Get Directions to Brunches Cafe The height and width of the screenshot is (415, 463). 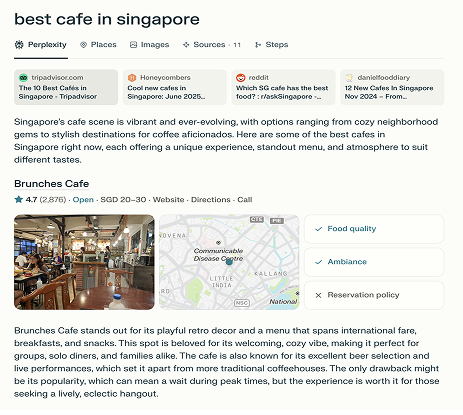tap(211, 200)
